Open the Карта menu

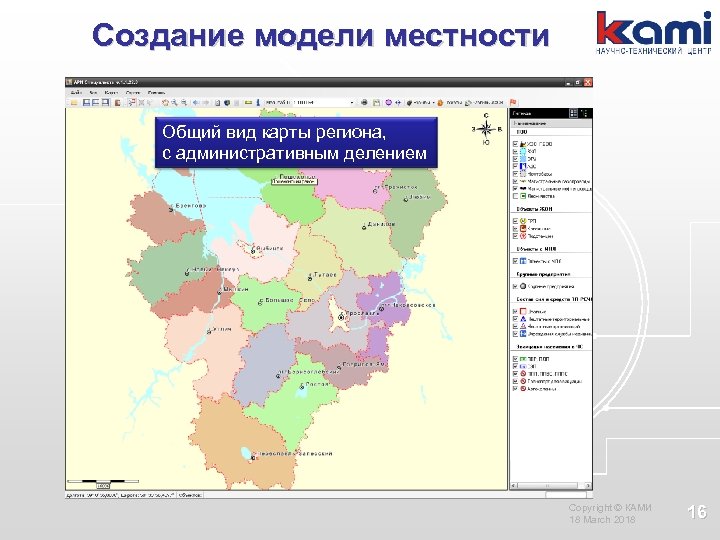pos(111,93)
